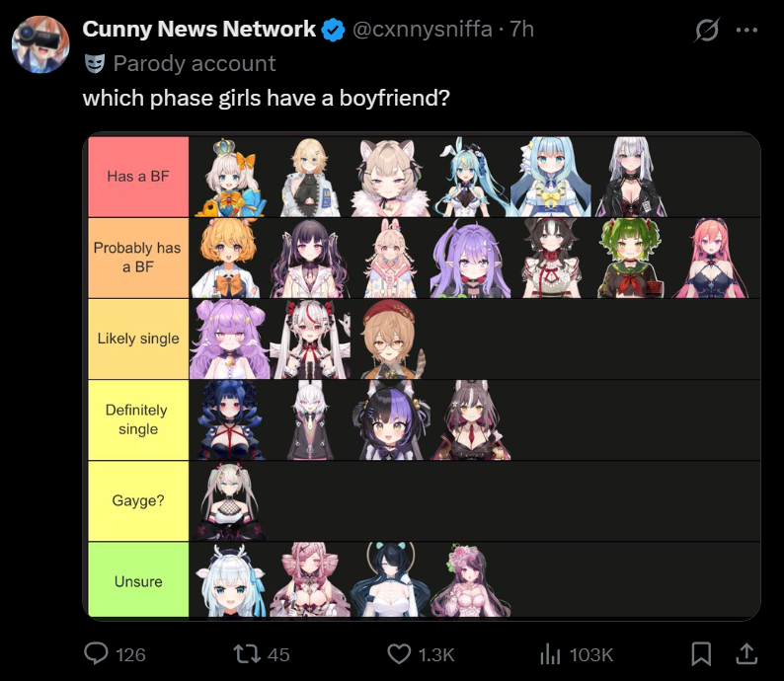Click the 7h timestamp link
The width and height of the screenshot is (784, 681).
coord(521,29)
